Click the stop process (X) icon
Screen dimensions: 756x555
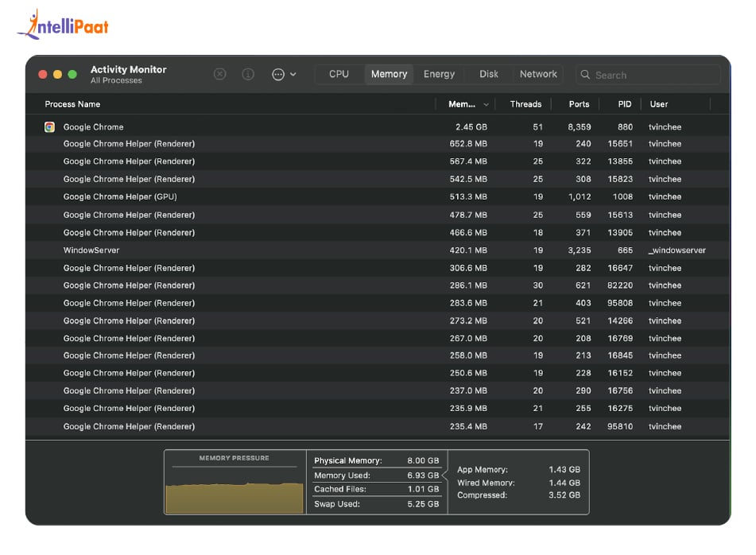[x=219, y=74]
